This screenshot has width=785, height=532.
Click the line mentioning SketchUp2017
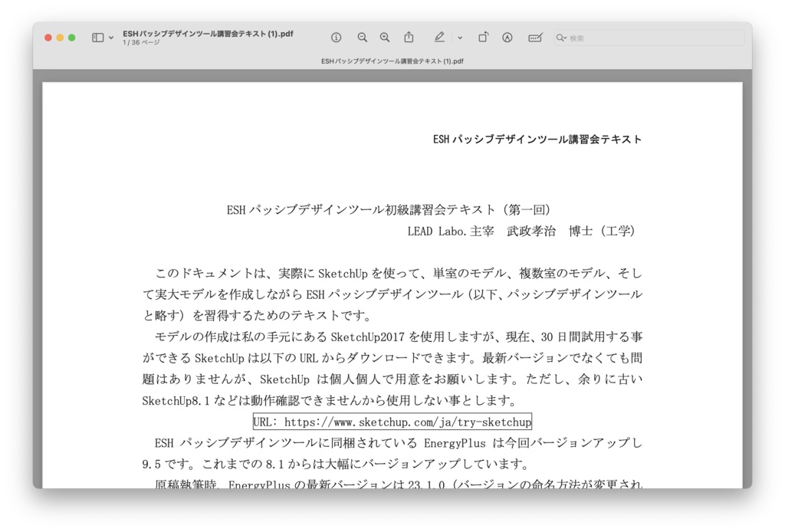click(399, 337)
